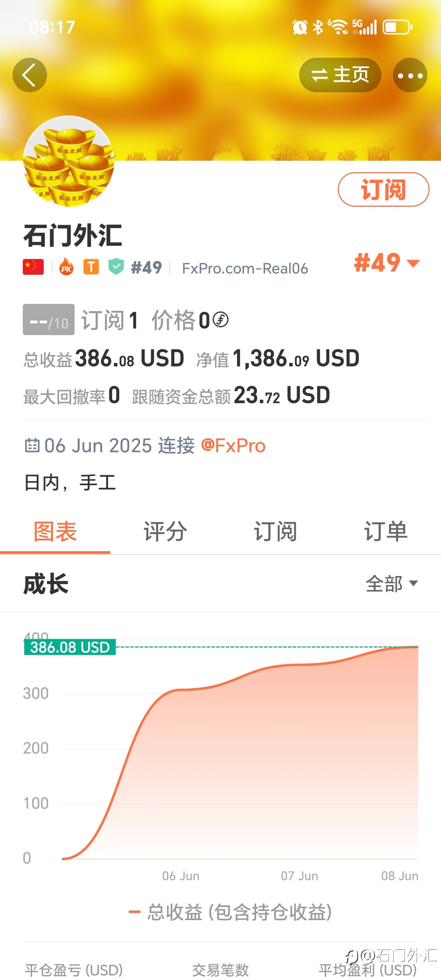Tap the gold ingot profile avatar
441x980 pixels.
pyautogui.click(x=68, y=161)
